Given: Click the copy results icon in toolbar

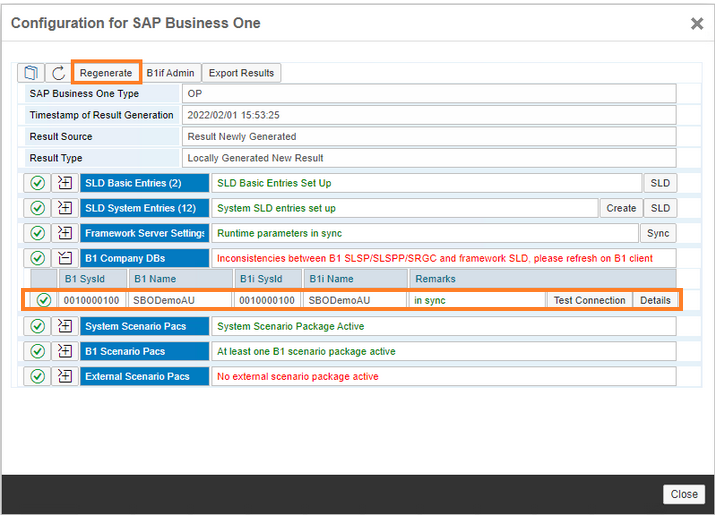Looking at the screenshot, I should click(x=31, y=73).
